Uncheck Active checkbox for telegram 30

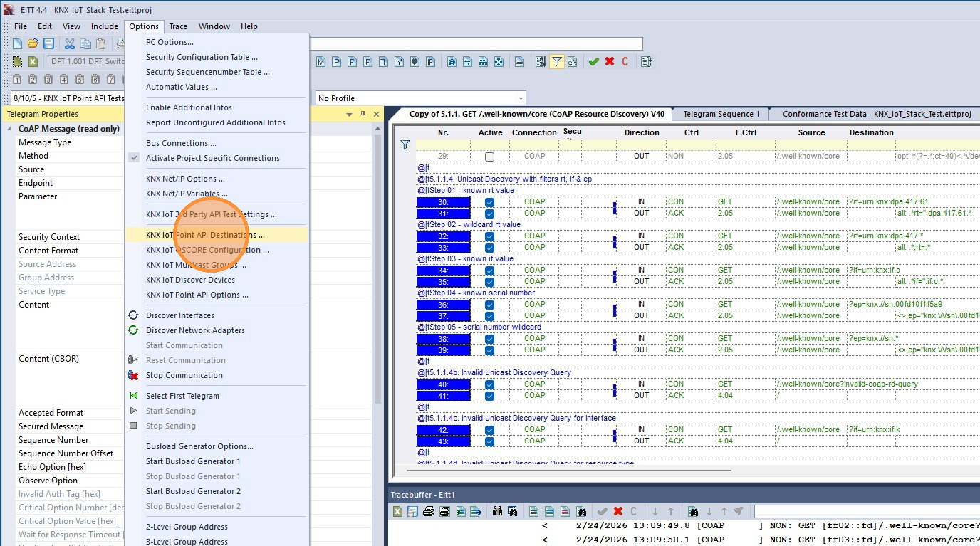pos(489,202)
